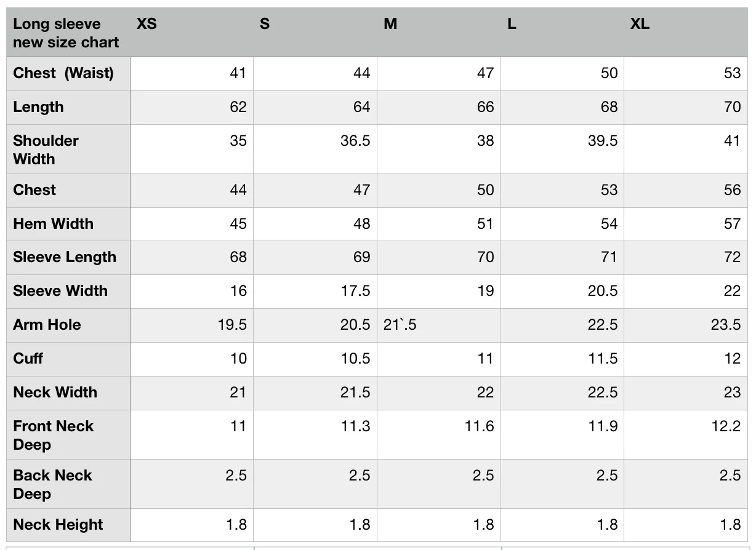The width and height of the screenshot is (756, 550).
Task: Select Neck Height M cell 1.8
Action: [439, 525]
